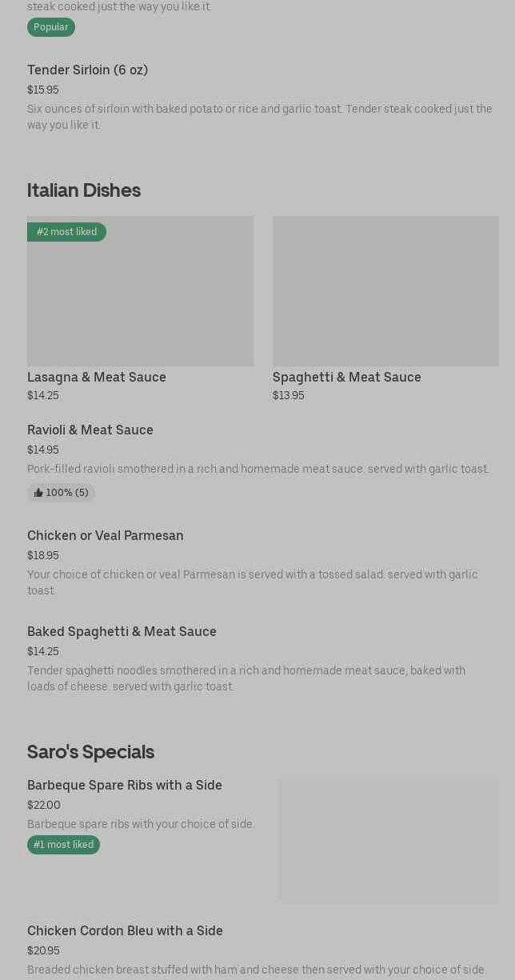This screenshot has height=980, width=515.
Task: Select Tender Sirloin (6 oz) item
Action: tap(87, 70)
